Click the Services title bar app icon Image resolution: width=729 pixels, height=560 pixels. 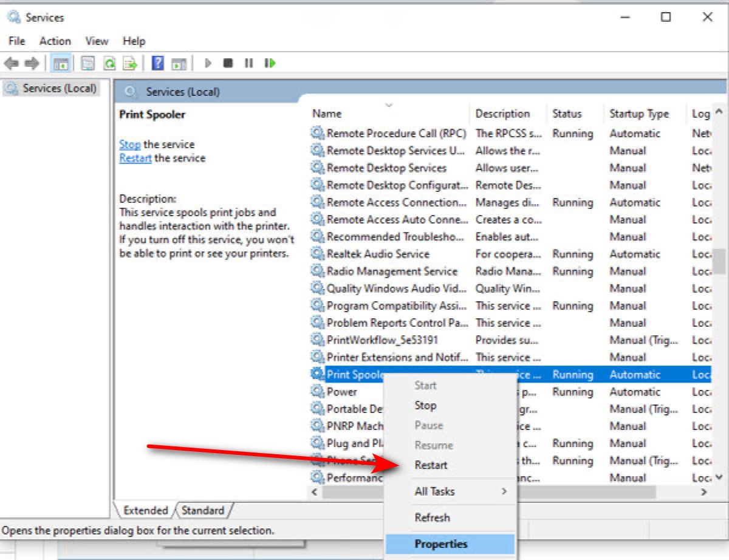[x=14, y=17]
